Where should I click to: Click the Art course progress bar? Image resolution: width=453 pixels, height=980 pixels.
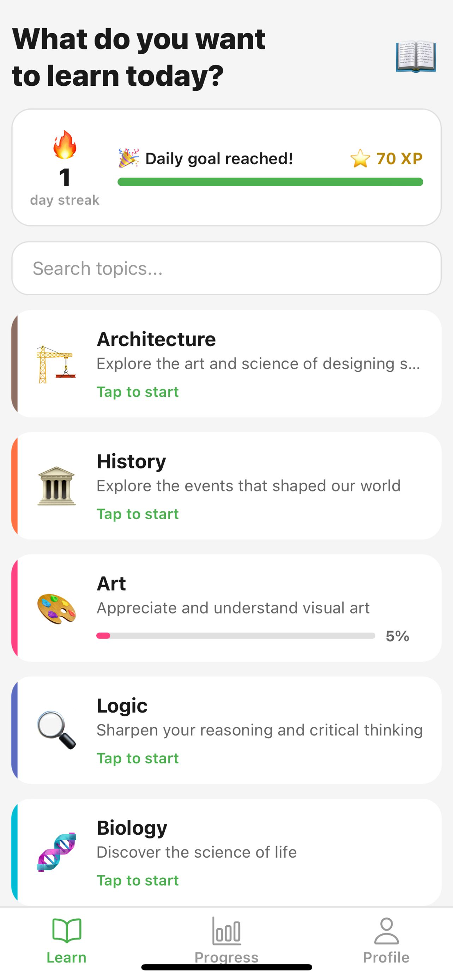[x=236, y=636]
